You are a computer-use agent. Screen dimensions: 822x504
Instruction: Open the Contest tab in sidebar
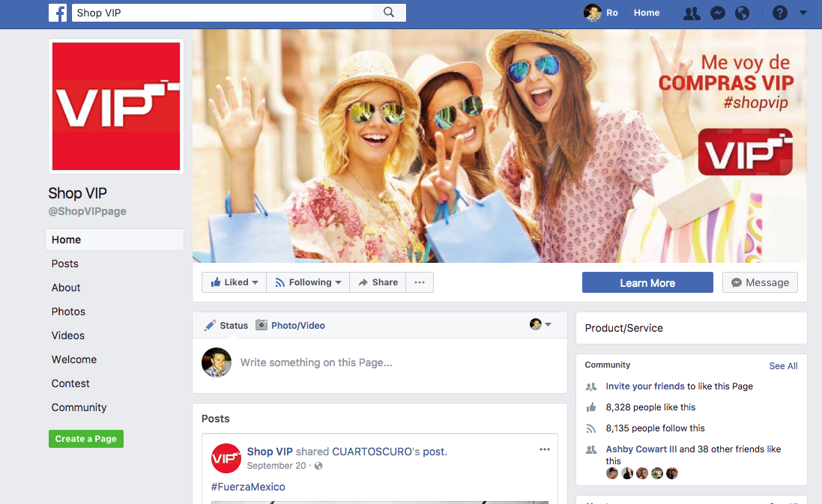click(70, 383)
